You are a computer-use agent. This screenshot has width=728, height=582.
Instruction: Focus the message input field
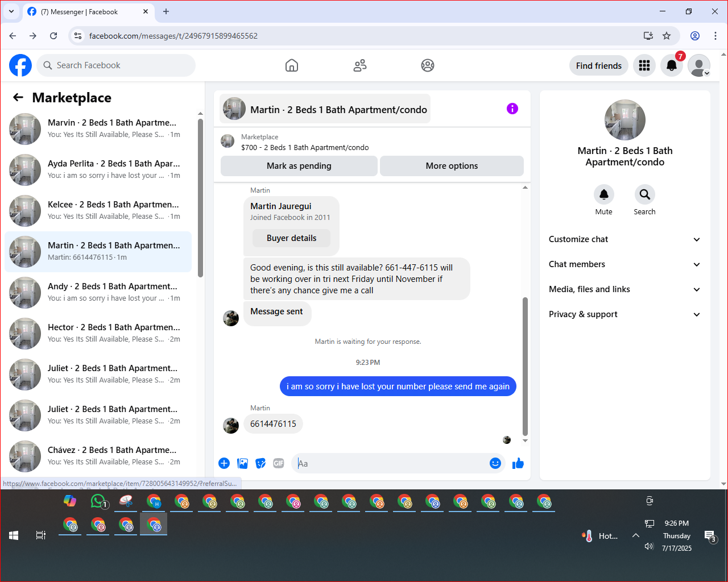(x=390, y=463)
